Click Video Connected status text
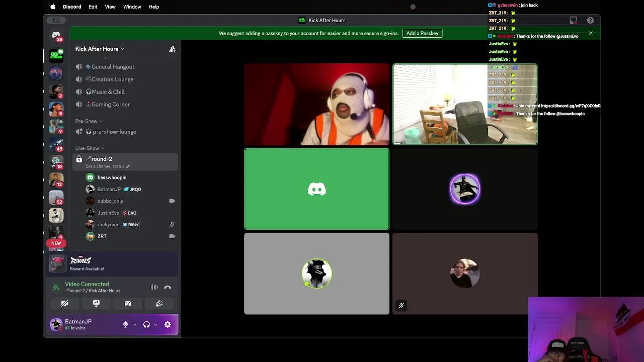Image resolution: width=644 pixels, height=362 pixels. (87, 284)
